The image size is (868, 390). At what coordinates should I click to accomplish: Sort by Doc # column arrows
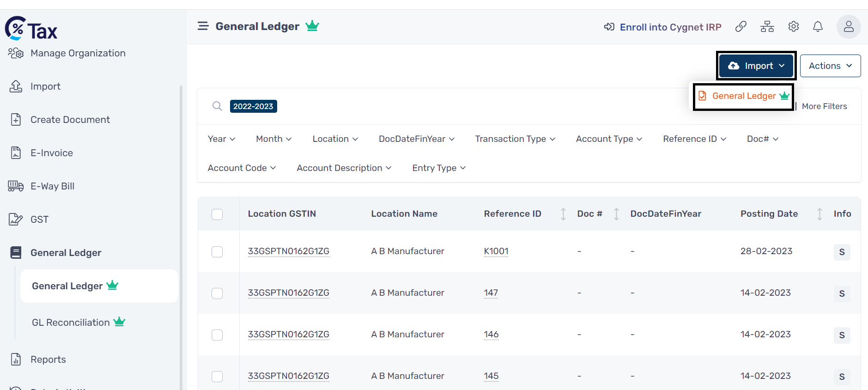point(616,214)
